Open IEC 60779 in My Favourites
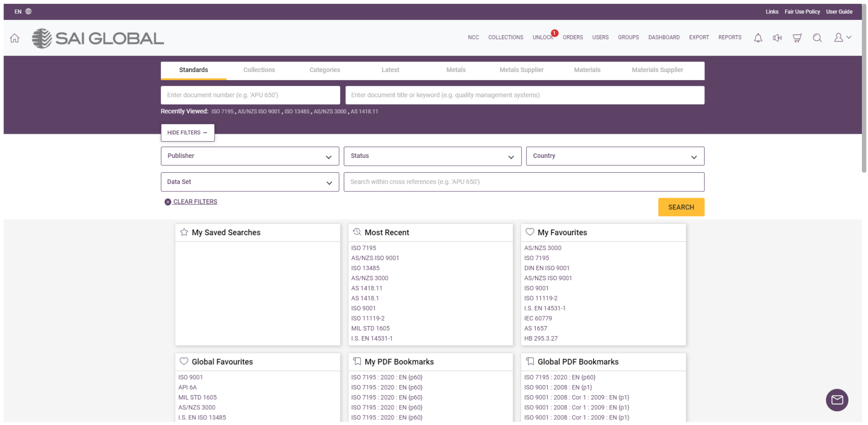 pyautogui.click(x=538, y=318)
